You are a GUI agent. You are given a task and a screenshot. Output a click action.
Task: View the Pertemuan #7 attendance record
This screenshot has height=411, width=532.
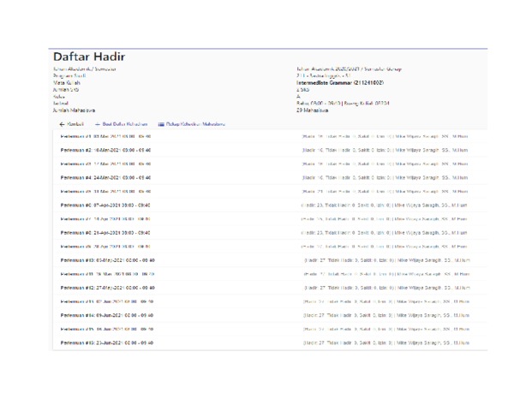[x=107, y=219]
